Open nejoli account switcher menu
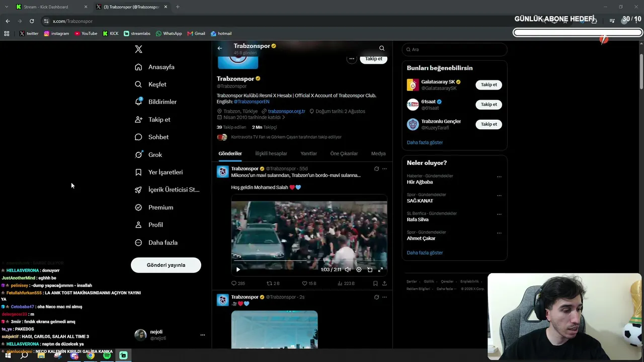The height and width of the screenshot is (362, 644). point(203,335)
